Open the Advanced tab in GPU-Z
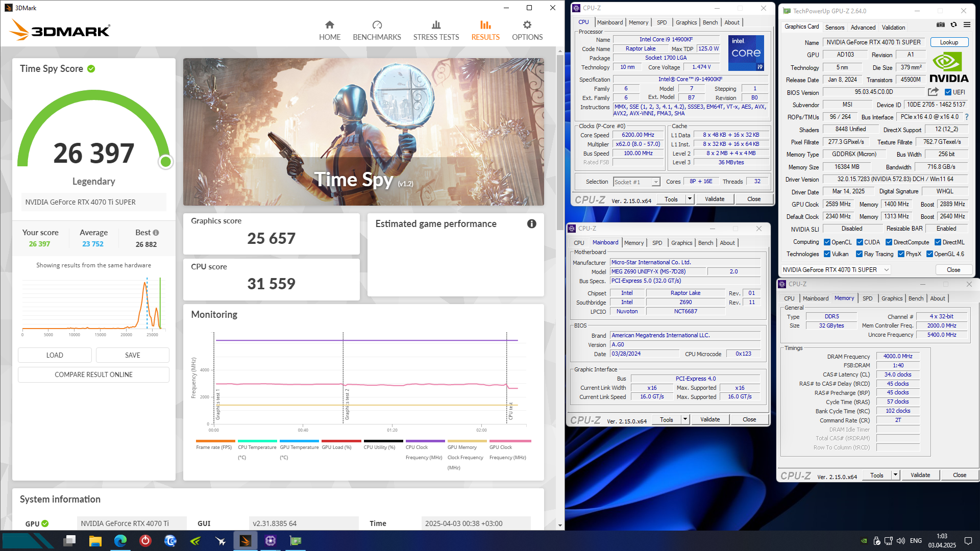The image size is (980, 551). 863,28
